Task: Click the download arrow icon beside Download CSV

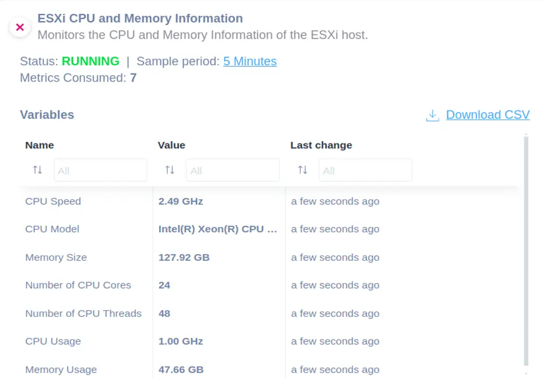Action: pyautogui.click(x=432, y=116)
